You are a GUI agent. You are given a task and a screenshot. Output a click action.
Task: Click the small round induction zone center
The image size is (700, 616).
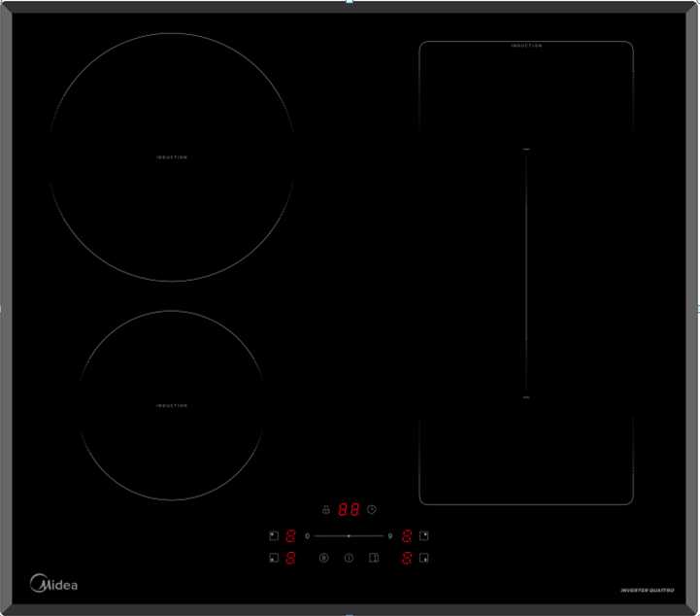[172, 405]
